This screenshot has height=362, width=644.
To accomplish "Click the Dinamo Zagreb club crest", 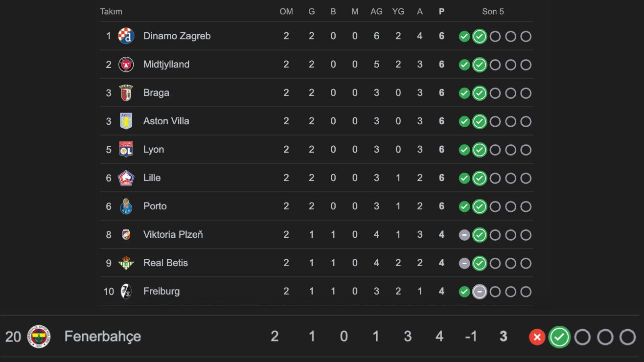I will (x=126, y=36).
